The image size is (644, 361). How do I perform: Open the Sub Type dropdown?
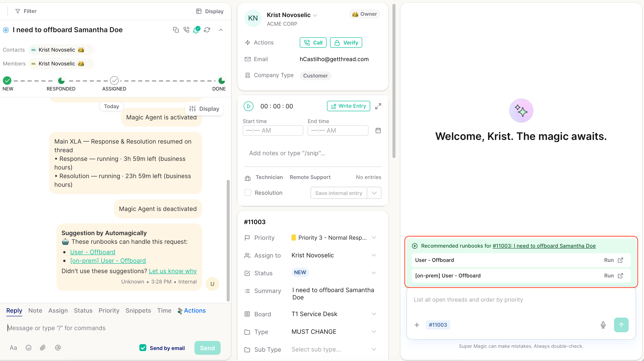click(x=374, y=349)
